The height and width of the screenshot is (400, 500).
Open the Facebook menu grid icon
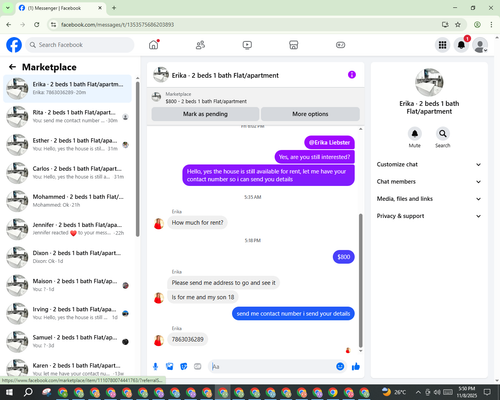coord(442,45)
